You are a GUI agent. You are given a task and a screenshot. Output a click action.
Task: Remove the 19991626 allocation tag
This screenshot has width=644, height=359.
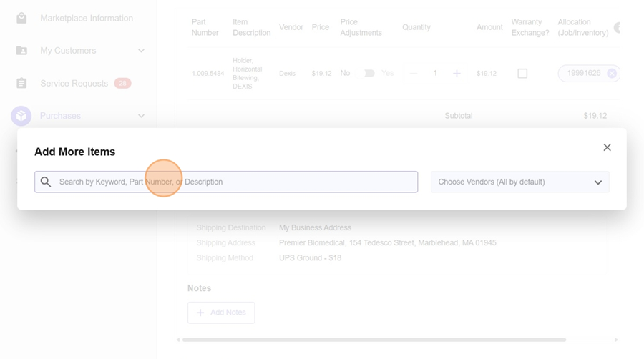612,73
